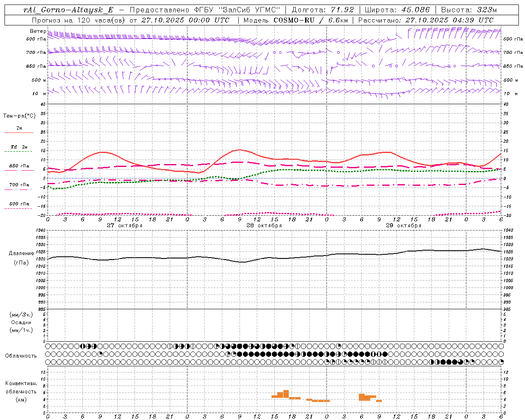Click the Прогноз на 120 часа(ов) text
This screenshot has width=525, height=420.
coord(79,20)
